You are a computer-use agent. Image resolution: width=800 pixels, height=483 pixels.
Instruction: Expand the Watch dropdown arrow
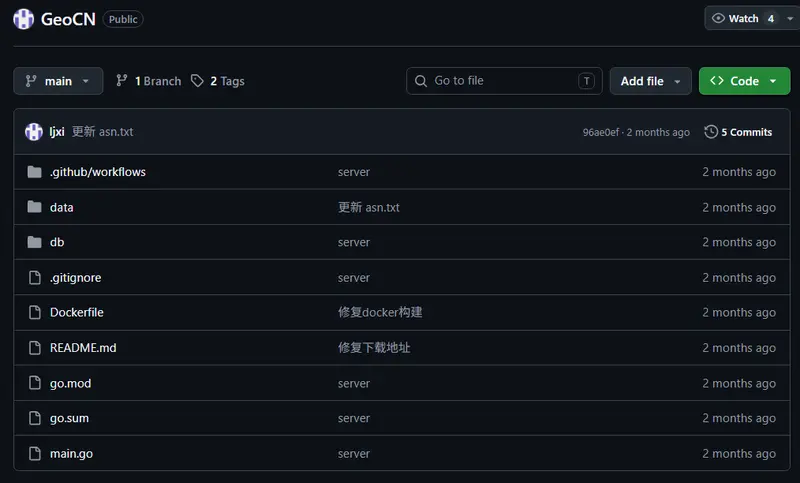[x=790, y=18]
